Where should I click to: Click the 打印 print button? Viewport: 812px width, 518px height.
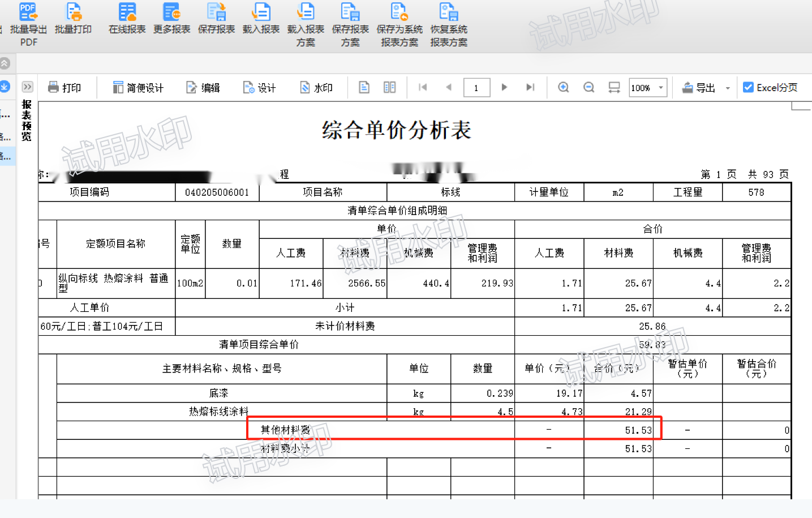click(65, 88)
